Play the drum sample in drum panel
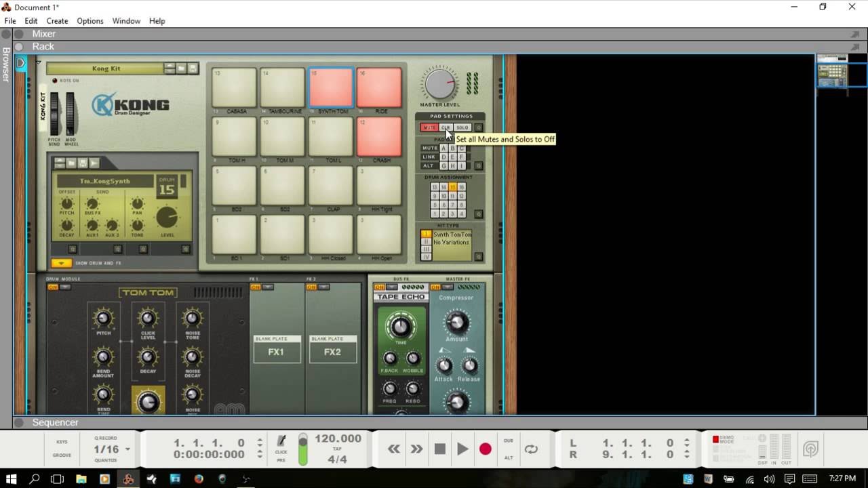Viewport: 868px width, 488px height. click(x=94, y=163)
